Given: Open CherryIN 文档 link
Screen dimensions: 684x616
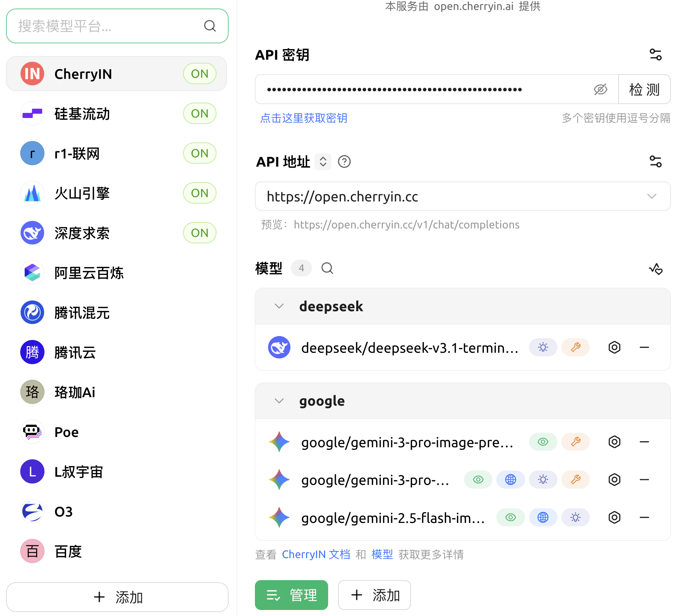Looking at the screenshot, I should point(316,555).
